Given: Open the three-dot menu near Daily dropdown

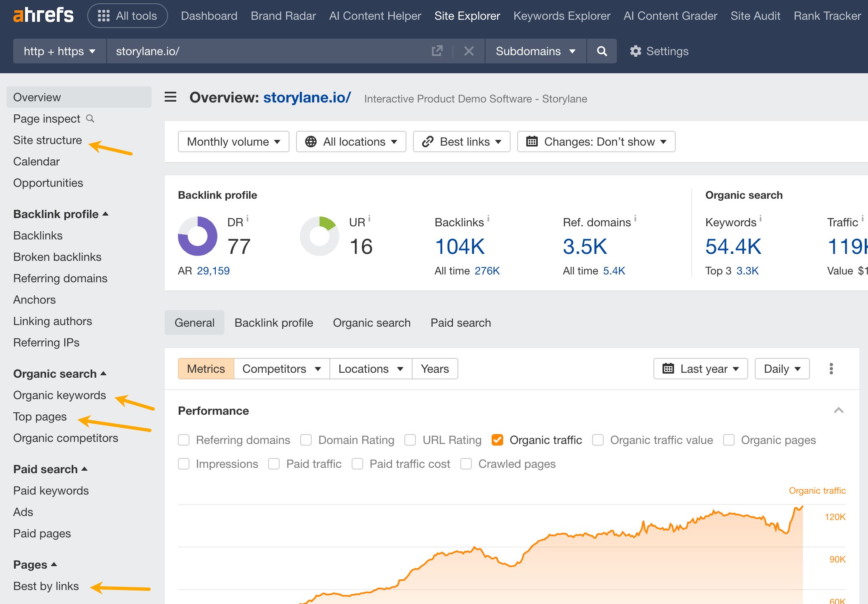Looking at the screenshot, I should click(831, 369).
